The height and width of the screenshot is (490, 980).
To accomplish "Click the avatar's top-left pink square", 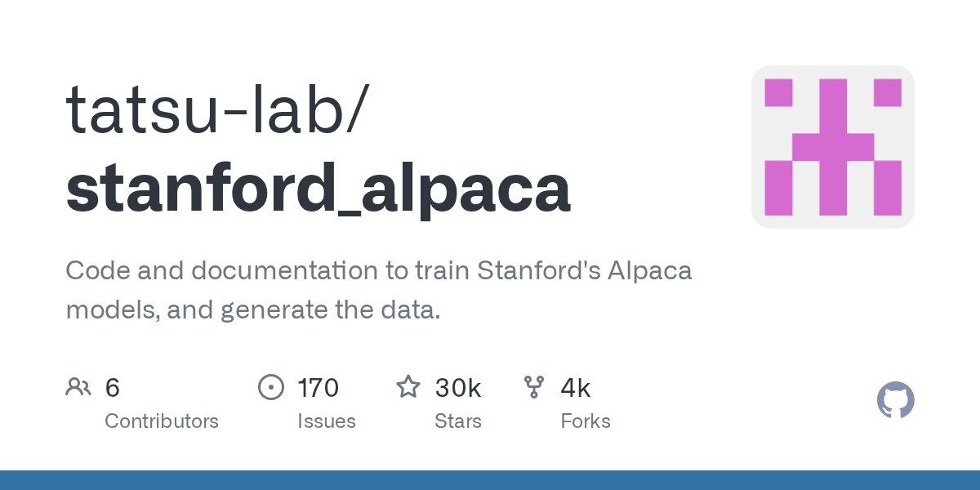I will (778, 92).
